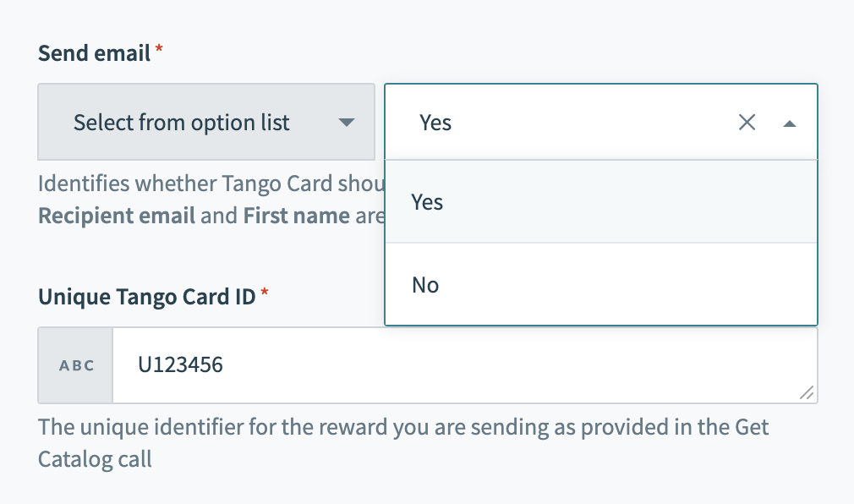
Task: Click the red asterisk beside Unique Tango Card ID
Action: 265,295
